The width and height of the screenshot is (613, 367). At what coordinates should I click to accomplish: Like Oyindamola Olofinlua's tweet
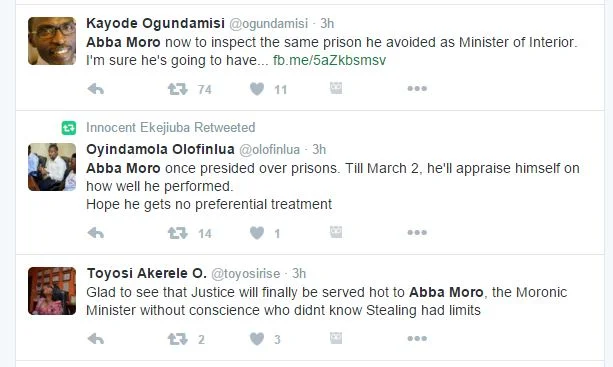[x=257, y=233]
